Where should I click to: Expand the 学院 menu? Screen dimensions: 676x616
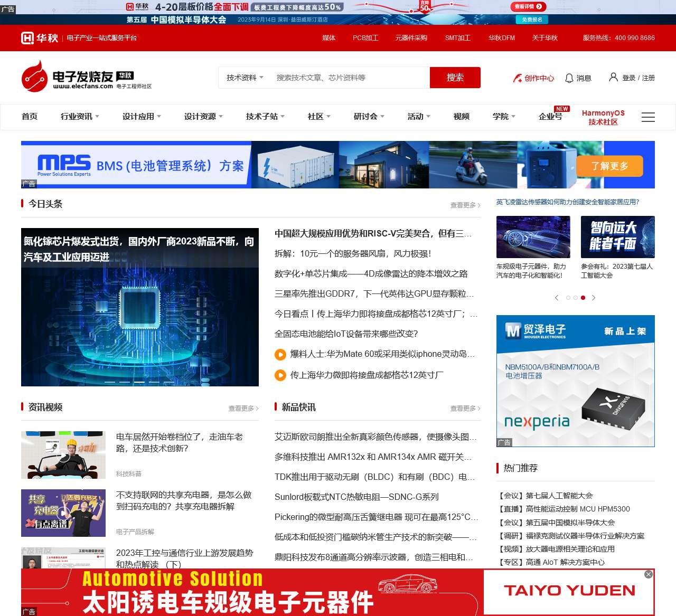(x=504, y=117)
